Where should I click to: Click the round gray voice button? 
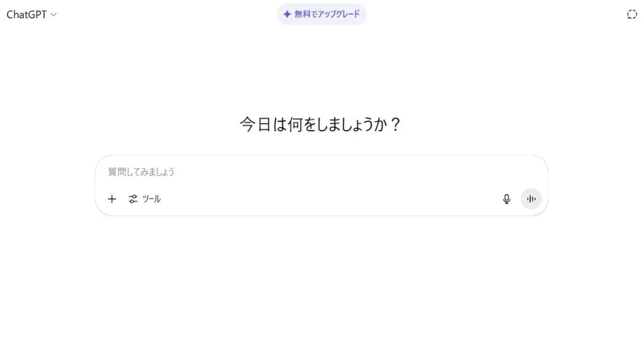click(531, 199)
